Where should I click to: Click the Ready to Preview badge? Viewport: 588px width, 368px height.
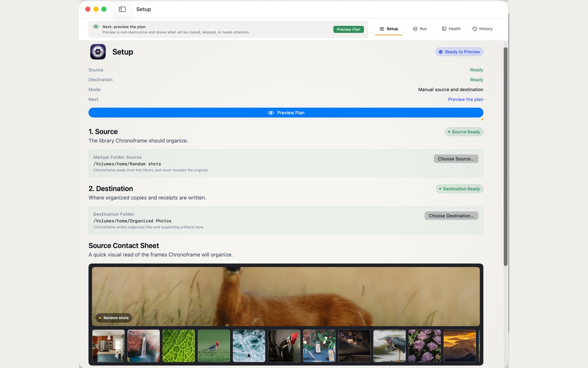pyautogui.click(x=459, y=52)
